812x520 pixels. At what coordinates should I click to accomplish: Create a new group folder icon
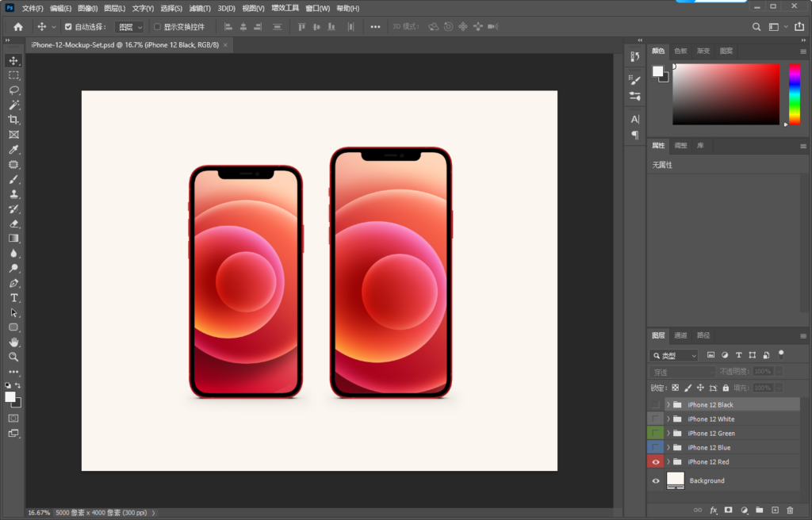pyautogui.click(x=759, y=510)
